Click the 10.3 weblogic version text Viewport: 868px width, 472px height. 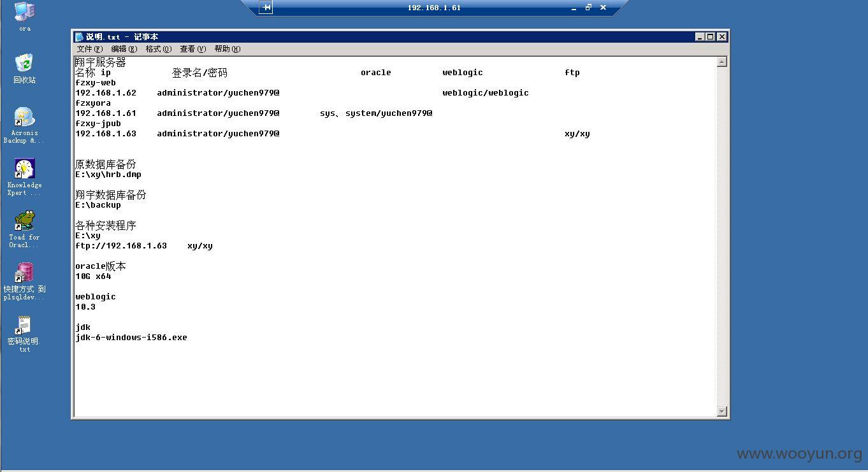pos(85,307)
